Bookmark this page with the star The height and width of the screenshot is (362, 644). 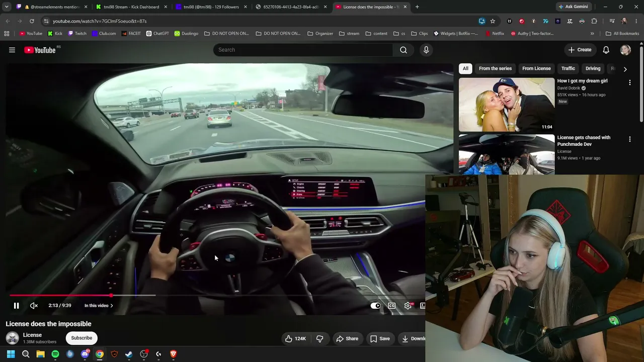[x=493, y=21]
